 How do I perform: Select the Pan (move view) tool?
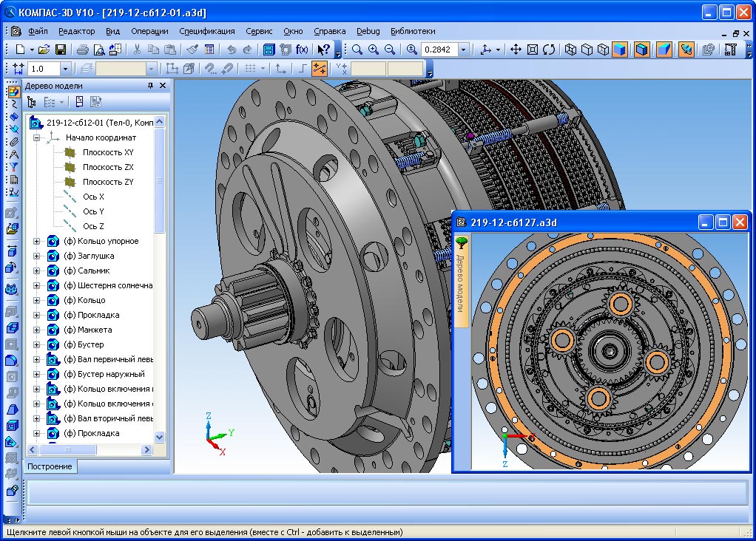pos(516,50)
